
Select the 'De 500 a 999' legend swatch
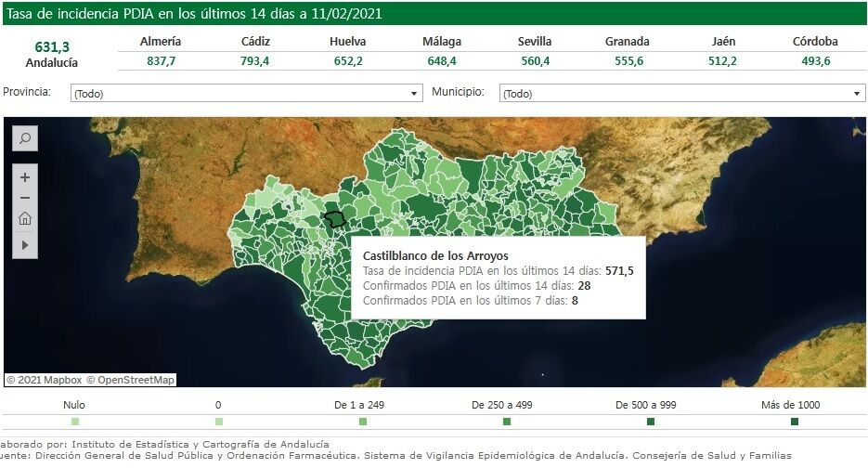tap(651, 422)
